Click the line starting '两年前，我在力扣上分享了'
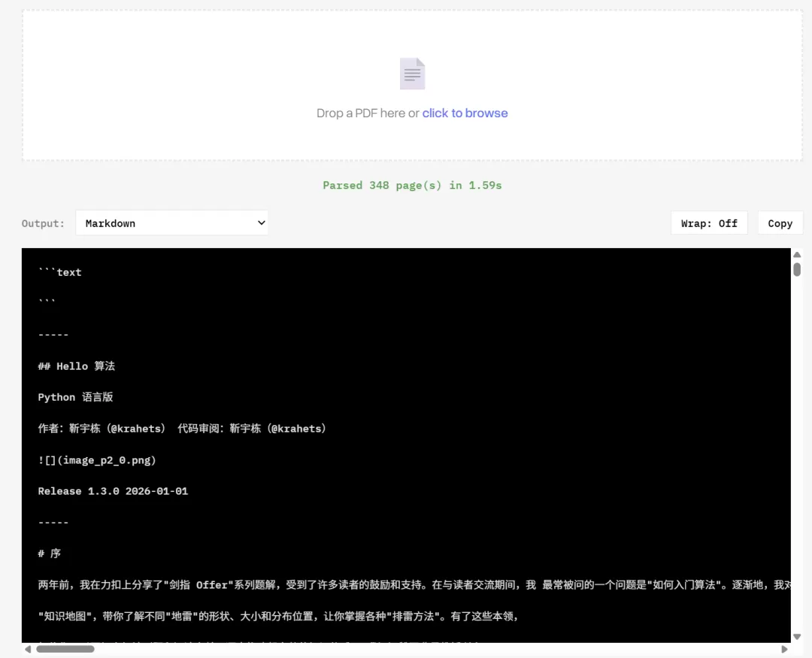 pyautogui.click(x=414, y=585)
